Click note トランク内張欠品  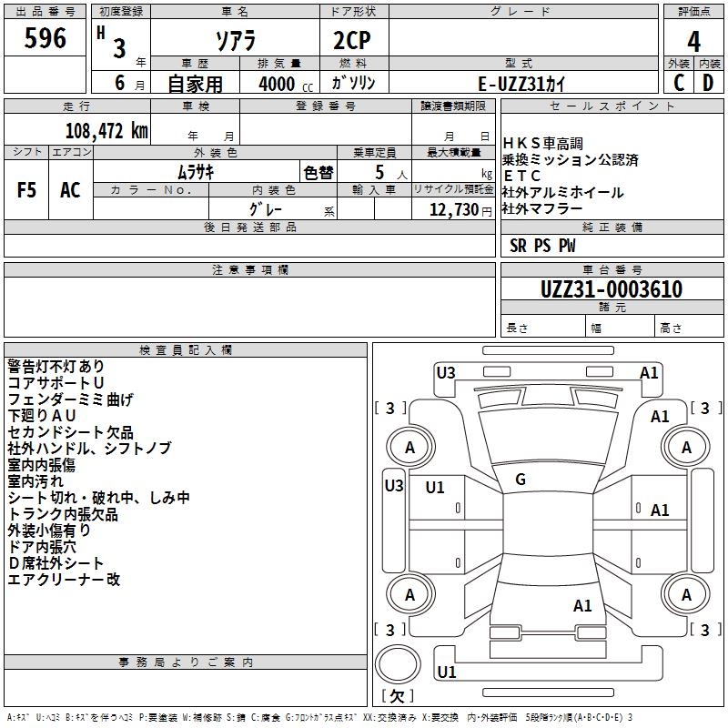point(63,514)
